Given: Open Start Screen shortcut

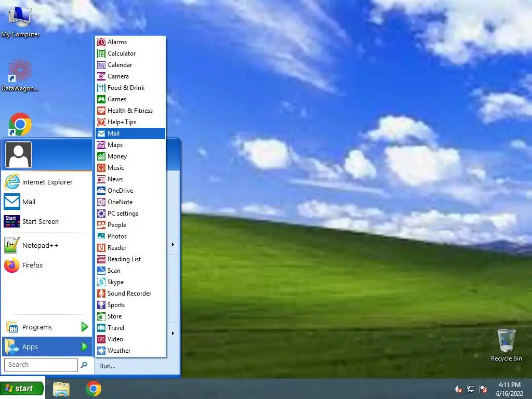Looking at the screenshot, I should pos(47,221).
